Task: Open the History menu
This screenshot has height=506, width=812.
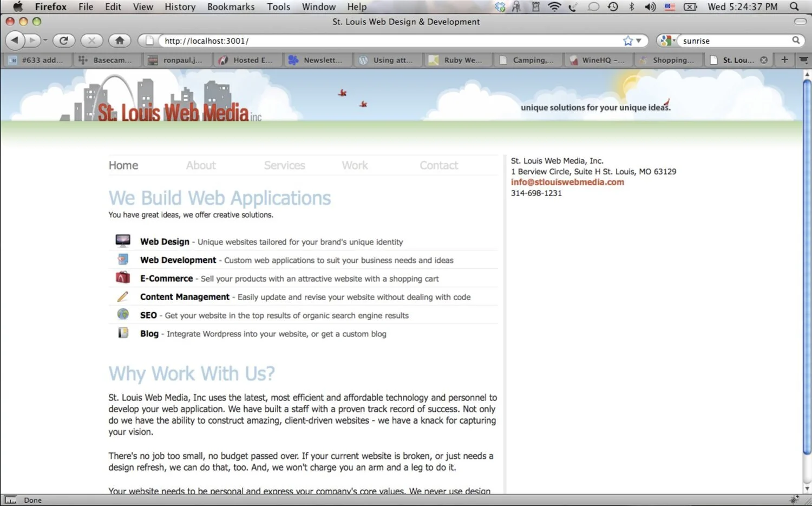Action: 180,7
